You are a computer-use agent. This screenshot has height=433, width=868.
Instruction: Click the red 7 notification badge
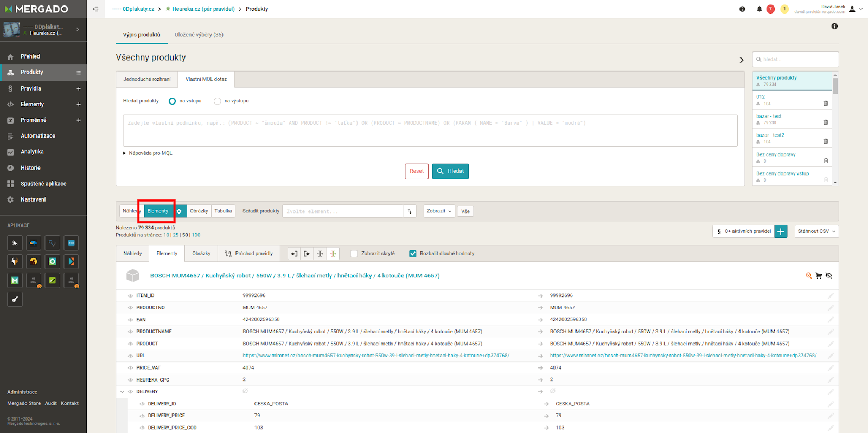click(770, 9)
